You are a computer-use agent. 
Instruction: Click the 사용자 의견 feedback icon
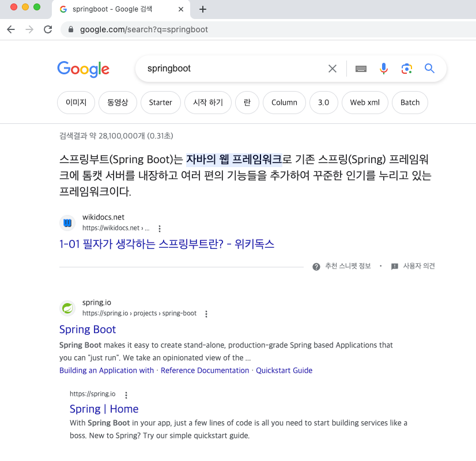(395, 266)
